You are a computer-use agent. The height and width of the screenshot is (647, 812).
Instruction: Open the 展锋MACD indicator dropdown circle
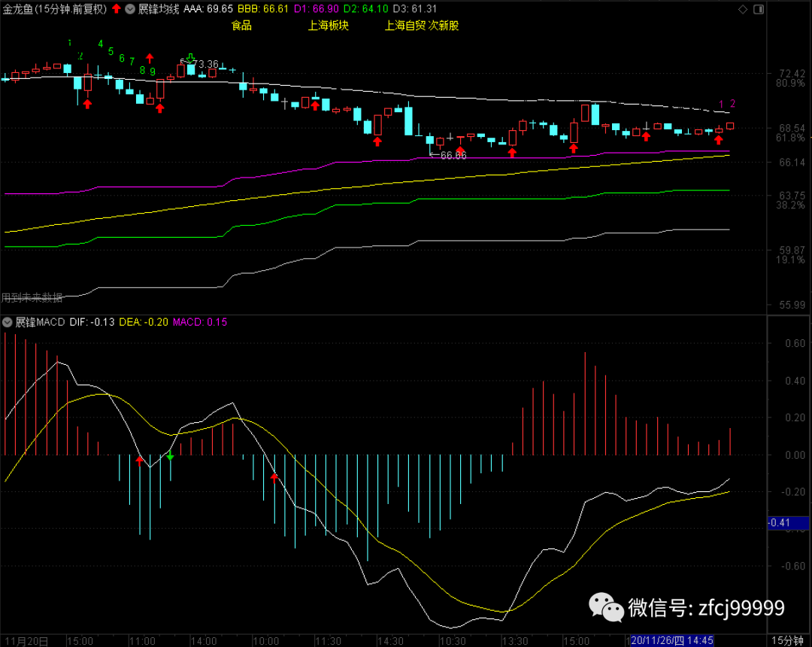point(8,322)
